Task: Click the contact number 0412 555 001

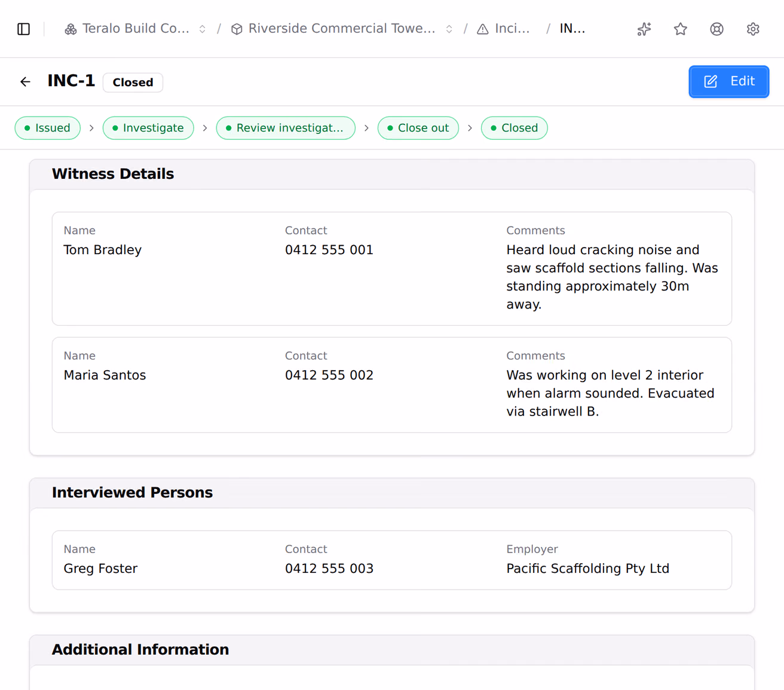Action: 329,250
